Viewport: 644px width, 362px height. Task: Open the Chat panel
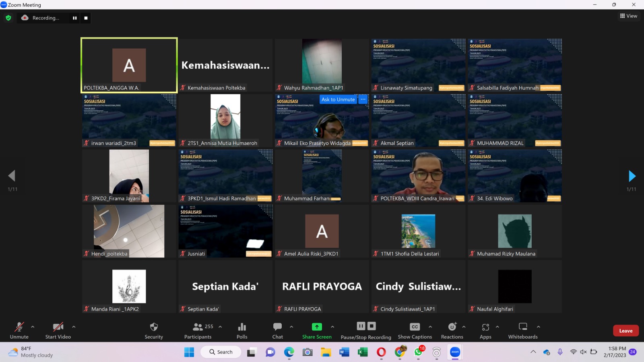277,331
